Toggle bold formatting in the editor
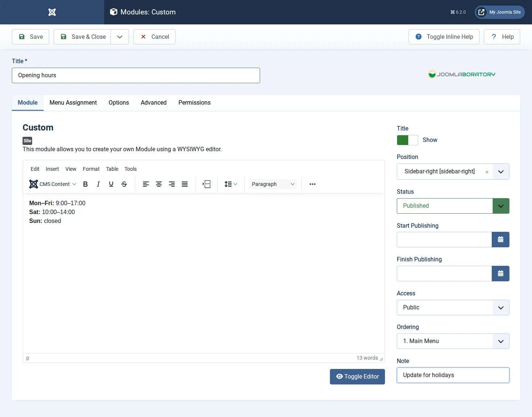The width and height of the screenshot is (532, 417). click(85, 184)
